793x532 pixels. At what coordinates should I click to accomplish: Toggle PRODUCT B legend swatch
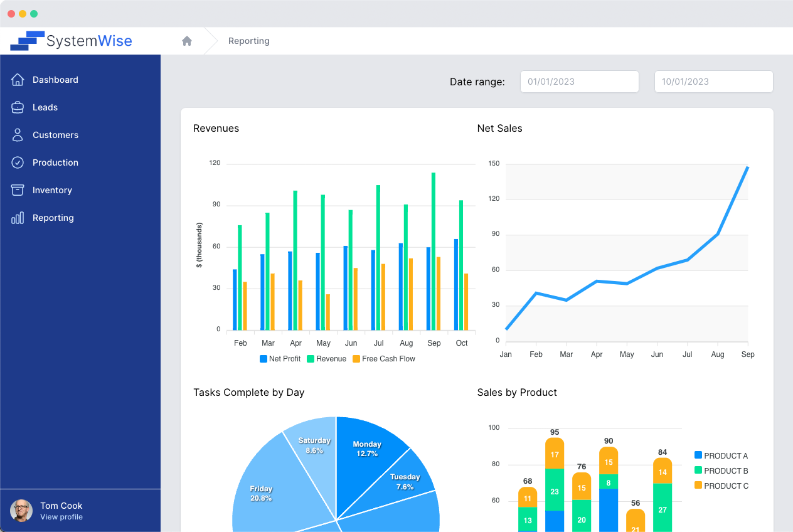[x=698, y=471]
